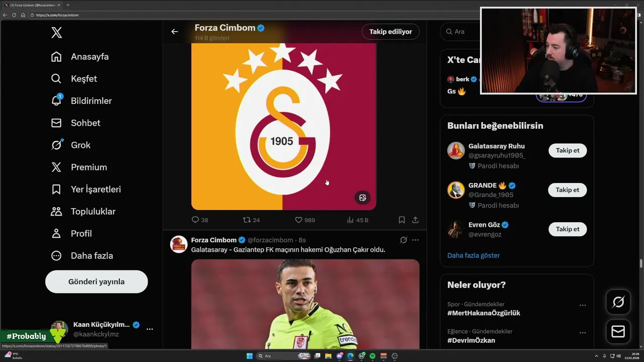Screen dimensions: 644x362
Task: Open Evren Göz profile name
Action: [484, 225]
